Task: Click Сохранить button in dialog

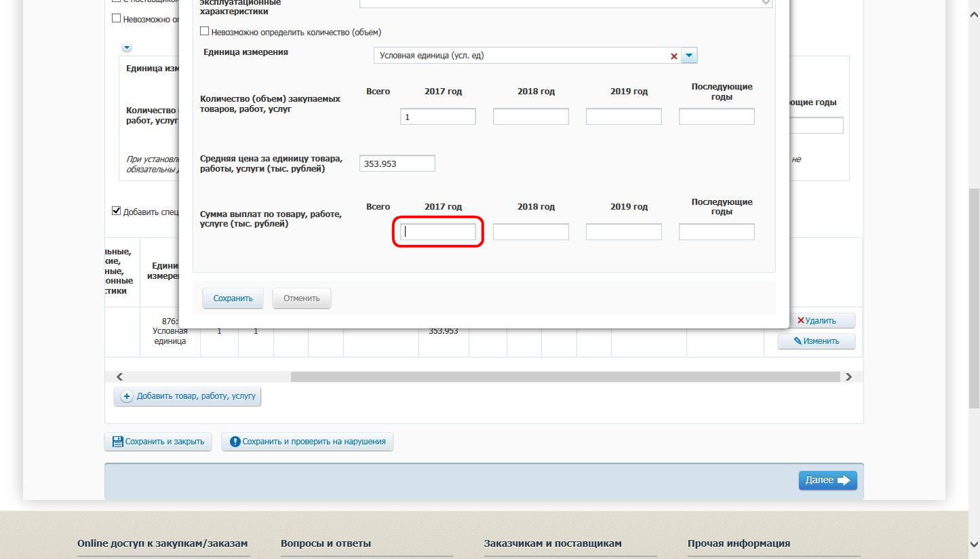Action: click(233, 298)
